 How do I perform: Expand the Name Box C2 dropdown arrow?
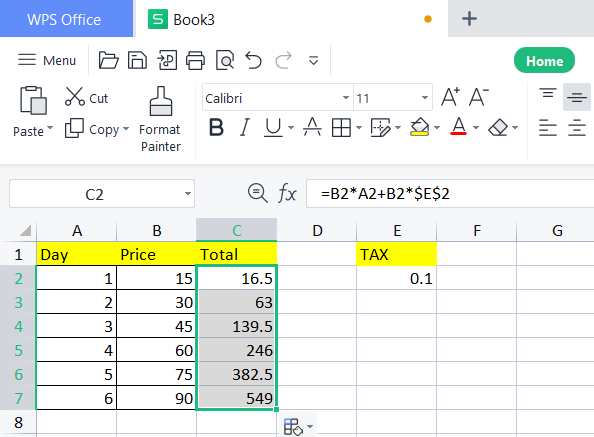click(x=188, y=194)
